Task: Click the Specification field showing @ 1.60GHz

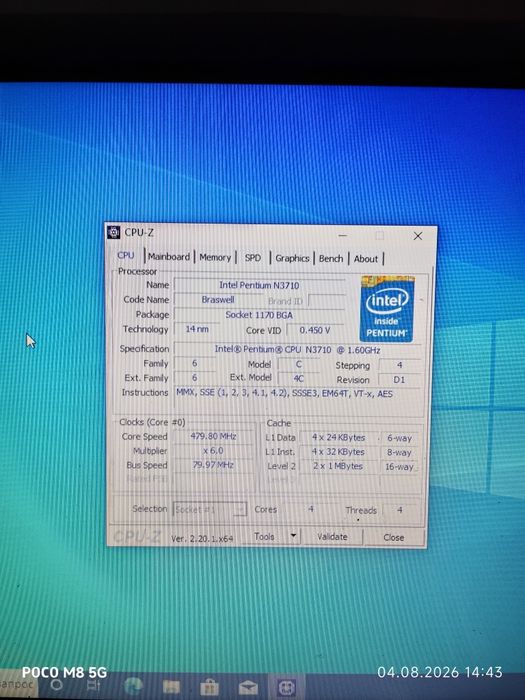Action: pyautogui.click(x=297, y=350)
